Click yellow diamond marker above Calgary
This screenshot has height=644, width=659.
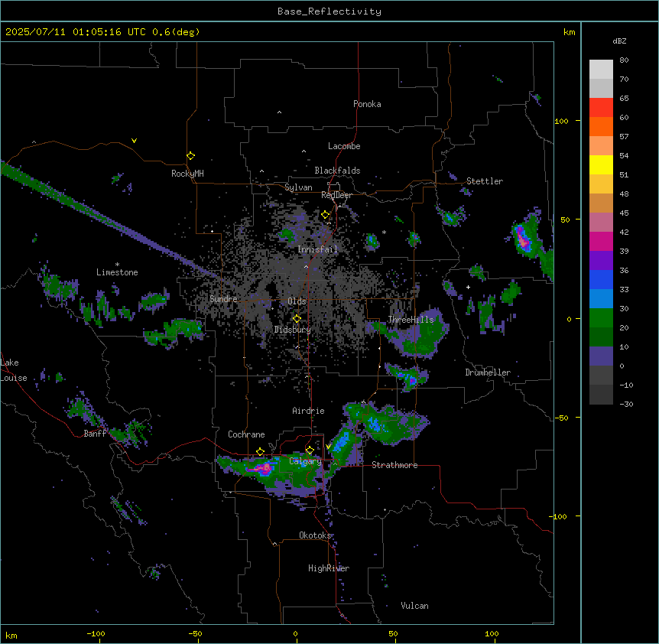point(310,450)
